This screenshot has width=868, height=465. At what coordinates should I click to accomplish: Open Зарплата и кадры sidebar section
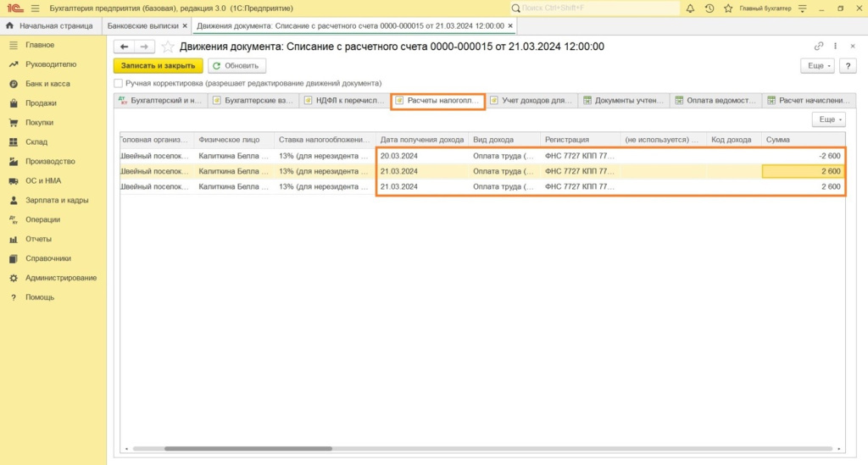pos(57,201)
